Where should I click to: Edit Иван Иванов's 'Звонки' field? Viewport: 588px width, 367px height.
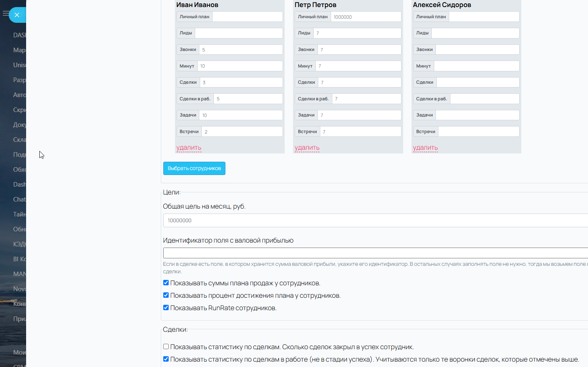pyautogui.click(x=241, y=49)
